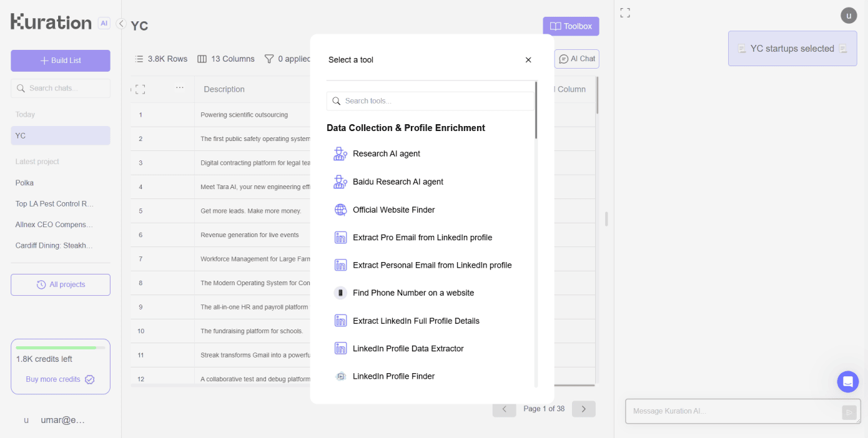Click the send message arrow button
The image size is (868, 438).
[849, 412]
